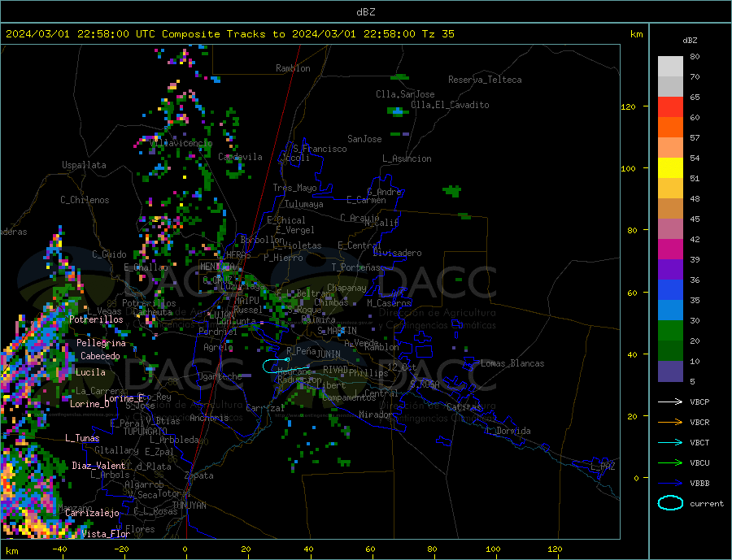
Task: Click the -40 tick on the horizontal axis
Action: pos(59,549)
